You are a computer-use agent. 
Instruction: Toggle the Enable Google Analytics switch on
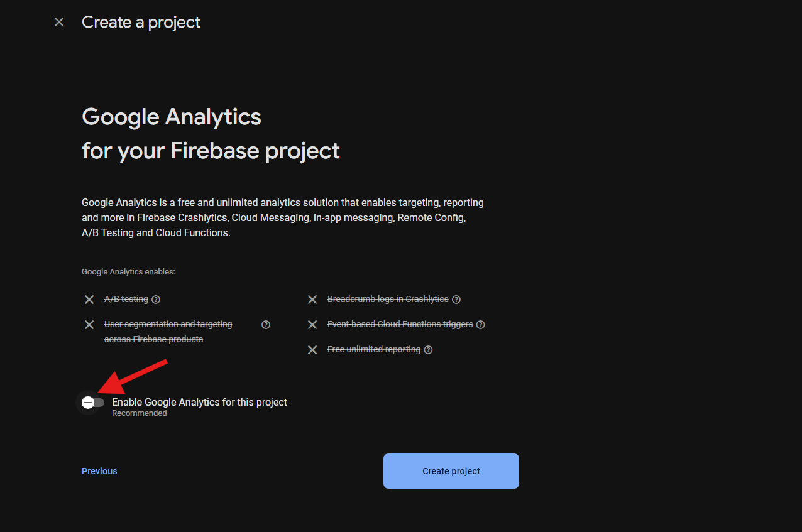92,403
